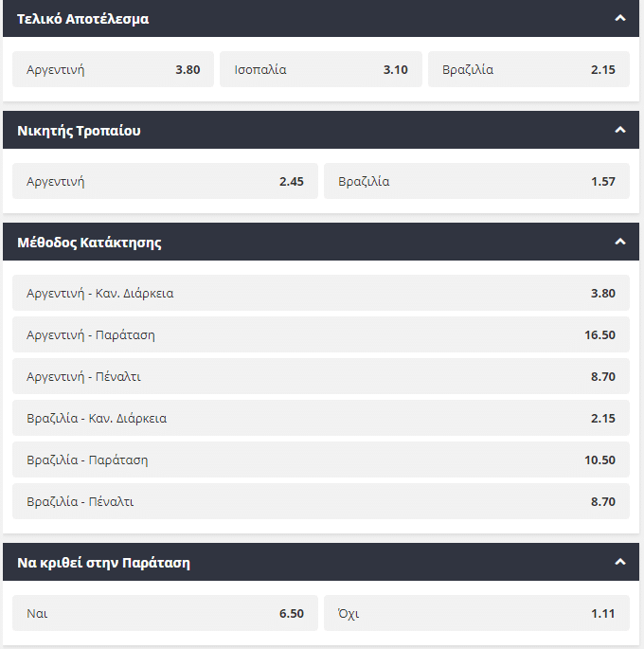
Task: Click the Τελικό Αποτέλεσμα header title
Action: click(x=83, y=18)
